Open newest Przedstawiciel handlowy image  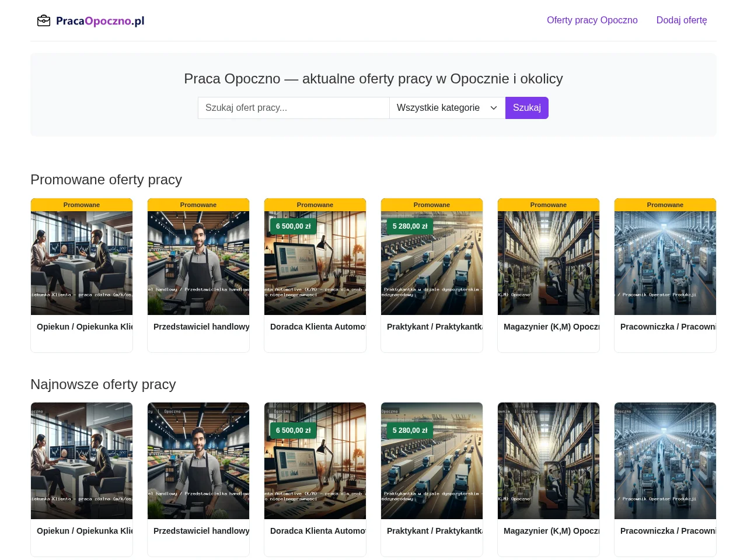(198, 461)
